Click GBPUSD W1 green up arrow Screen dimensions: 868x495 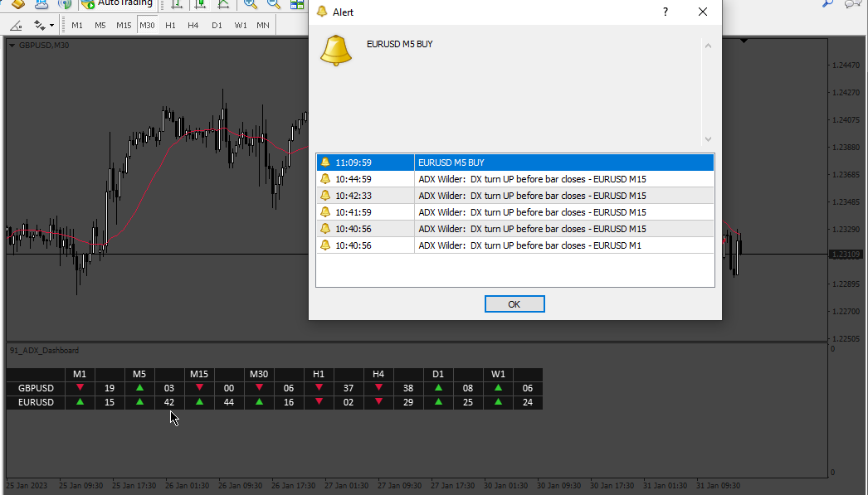(498, 388)
